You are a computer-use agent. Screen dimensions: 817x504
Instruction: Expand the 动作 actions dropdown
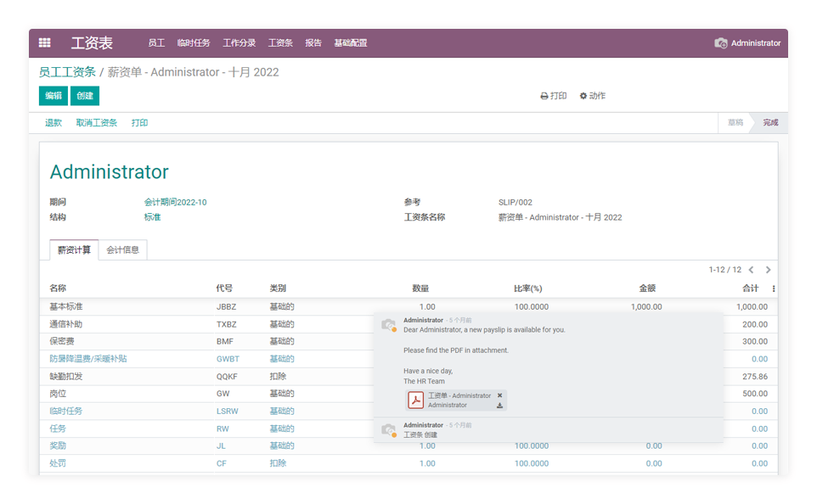pos(593,96)
